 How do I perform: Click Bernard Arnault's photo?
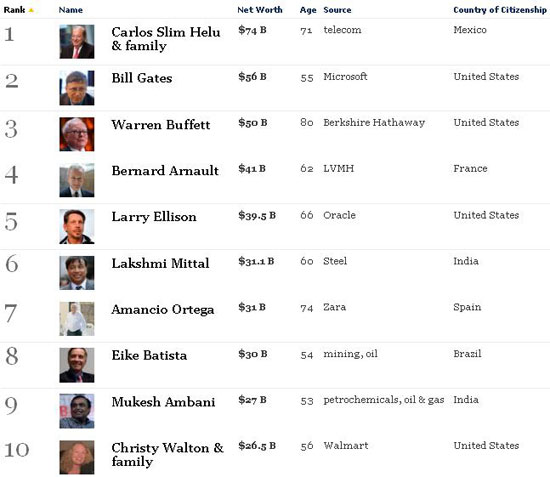77,180
